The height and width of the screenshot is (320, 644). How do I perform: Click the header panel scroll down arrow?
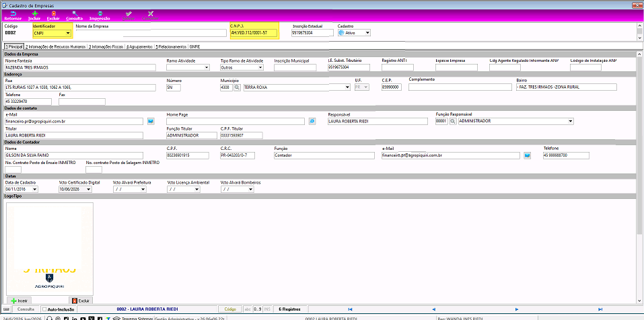tap(641, 38)
